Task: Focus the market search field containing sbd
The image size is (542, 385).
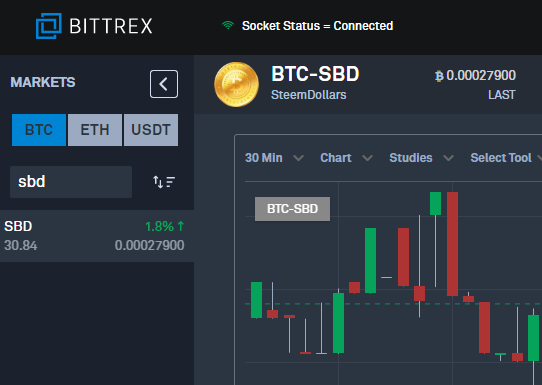Action: point(71,182)
